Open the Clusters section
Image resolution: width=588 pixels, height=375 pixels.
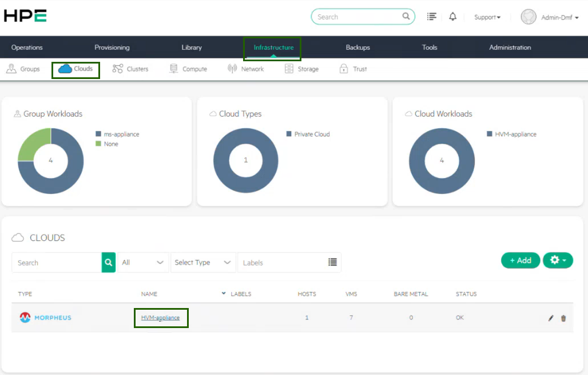click(130, 69)
